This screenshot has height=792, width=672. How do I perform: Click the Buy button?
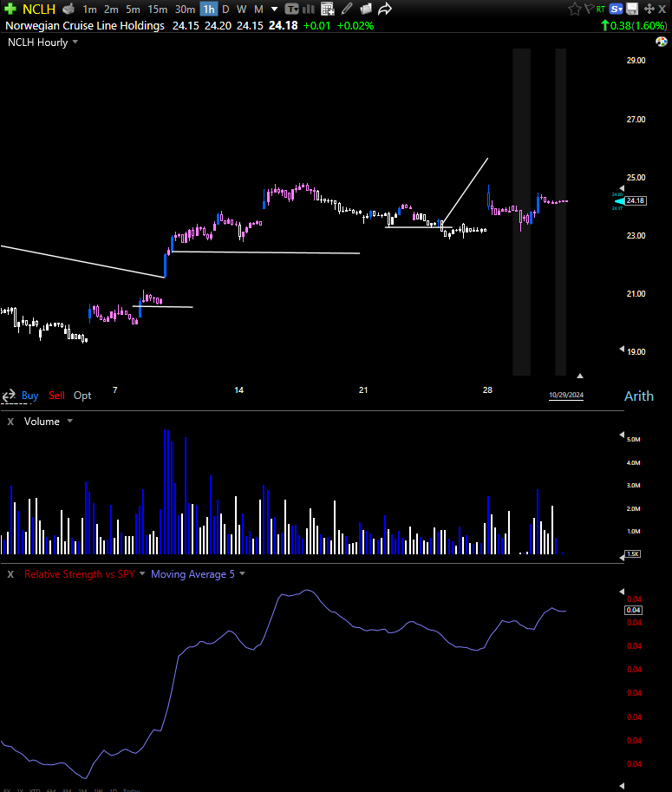(x=29, y=396)
